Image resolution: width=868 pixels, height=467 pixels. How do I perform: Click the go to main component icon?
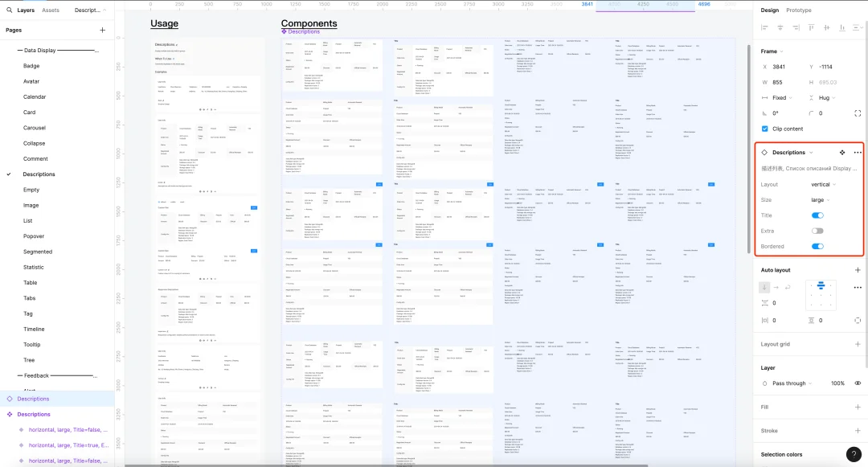point(842,152)
